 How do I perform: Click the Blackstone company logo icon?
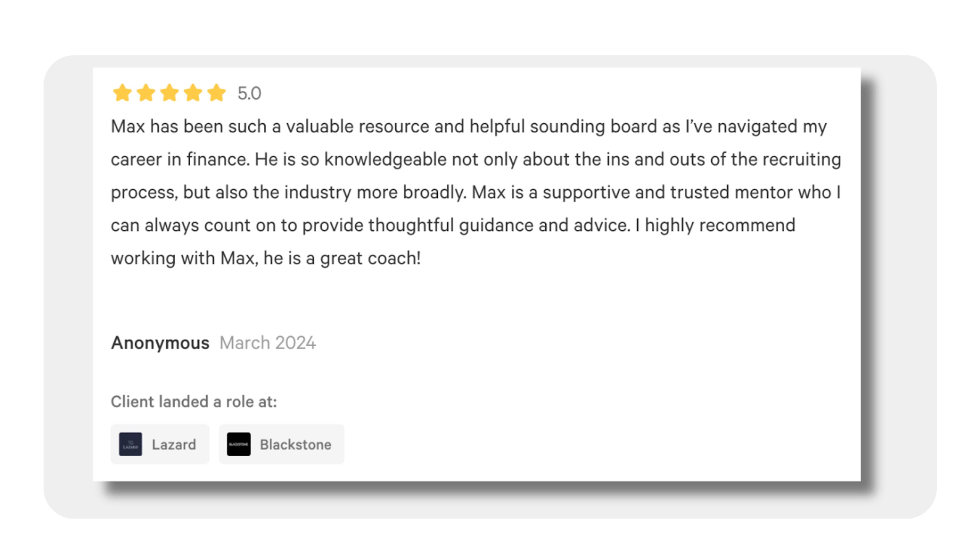coord(239,444)
